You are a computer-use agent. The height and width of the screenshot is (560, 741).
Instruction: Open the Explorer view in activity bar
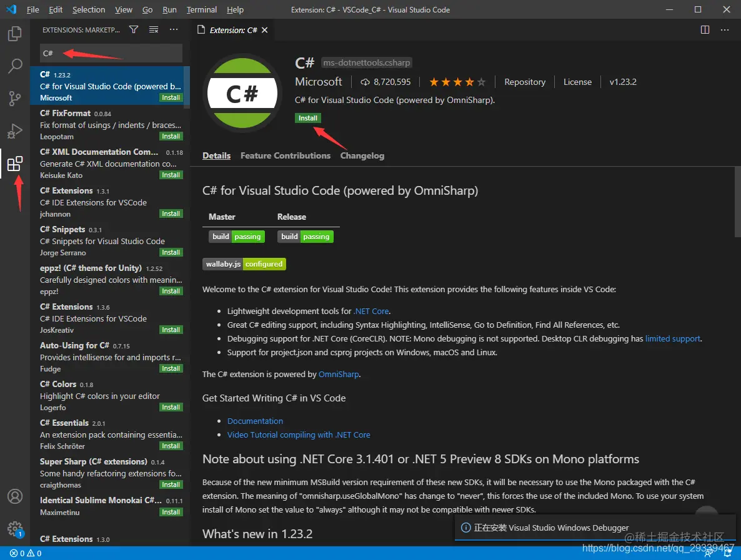pyautogui.click(x=14, y=34)
